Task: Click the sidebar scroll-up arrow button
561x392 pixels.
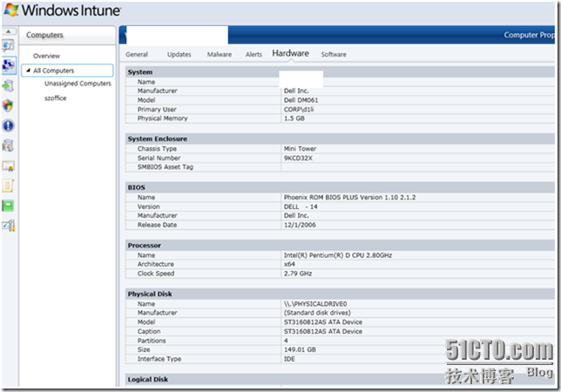Action: [9, 31]
